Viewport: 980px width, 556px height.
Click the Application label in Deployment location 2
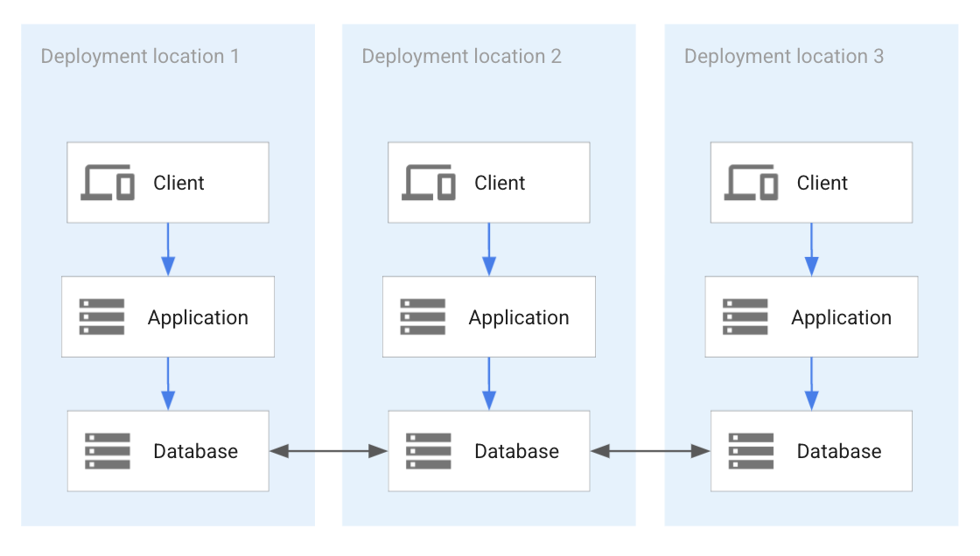[x=518, y=316]
